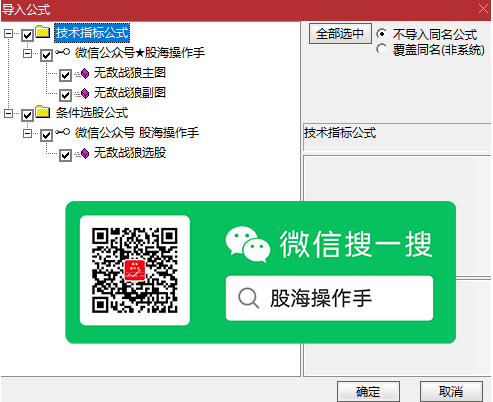Collapse the 微信公众号★股海操作手 node
Screen dimensions: 493x402
point(27,53)
